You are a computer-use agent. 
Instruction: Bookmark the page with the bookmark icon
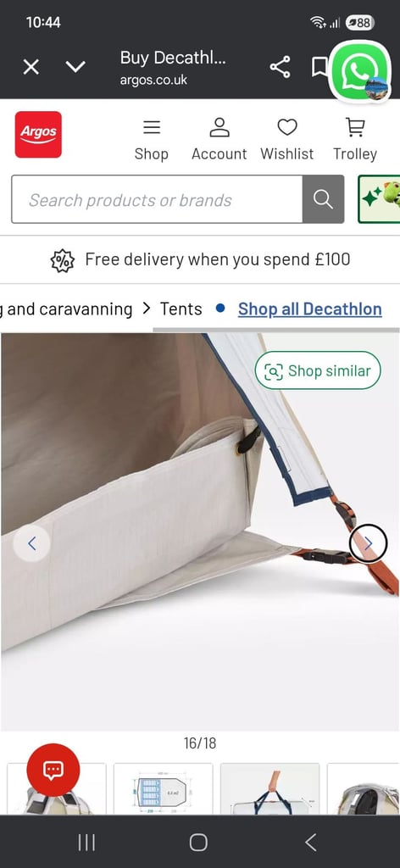tap(319, 68)
